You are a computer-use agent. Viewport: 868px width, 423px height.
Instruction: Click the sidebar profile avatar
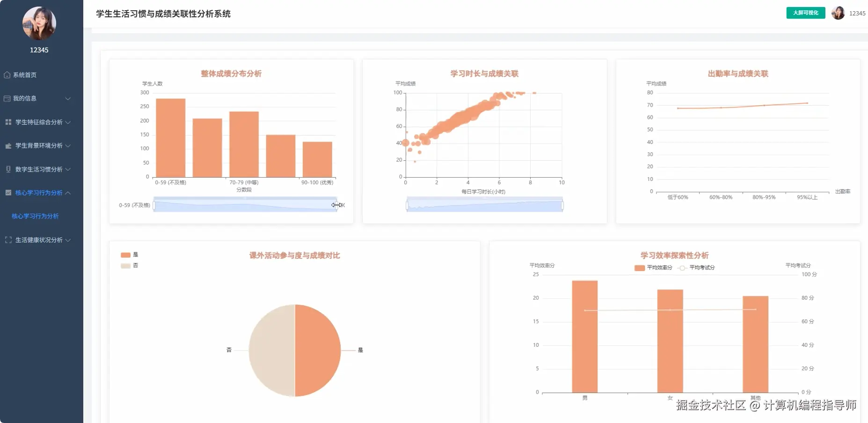(39, 23)
